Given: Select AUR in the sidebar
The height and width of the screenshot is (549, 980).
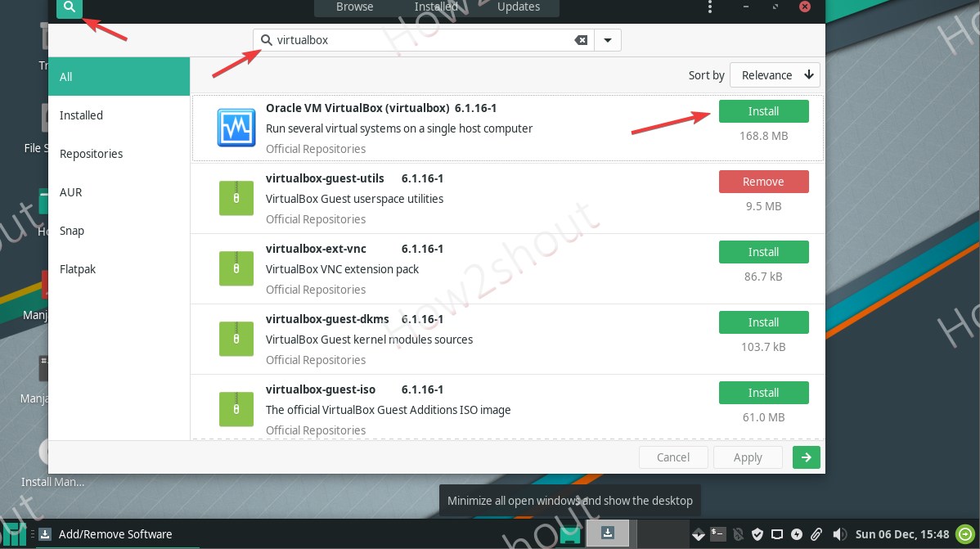Looking at the screenshot, I should click(x=119, y=192).
